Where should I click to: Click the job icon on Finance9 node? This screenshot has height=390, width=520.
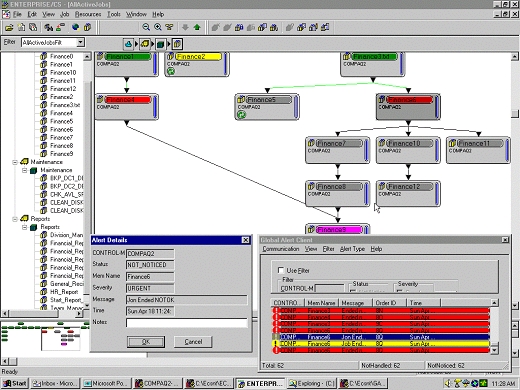[311, 229]
